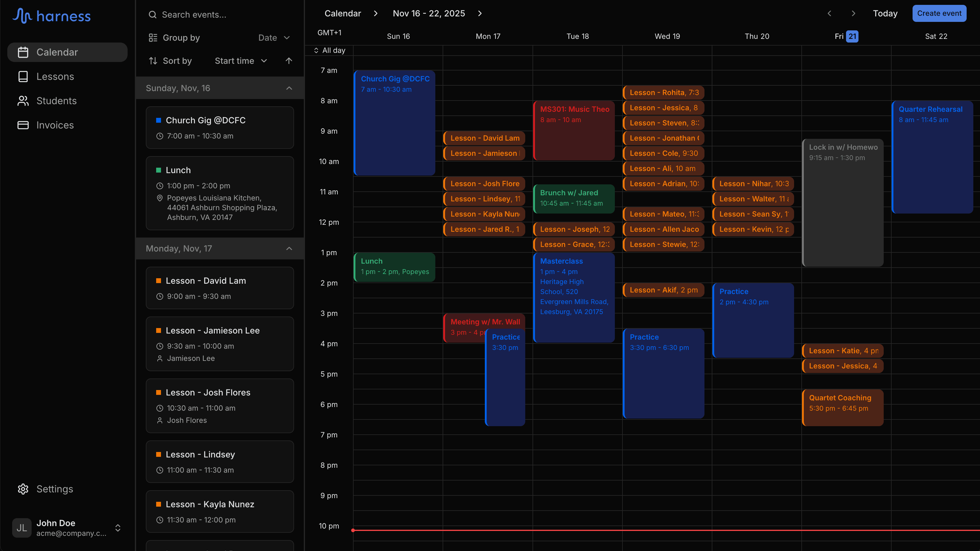Open the Start time sort dropdown

pyautogui.click(x=241, y=61)
